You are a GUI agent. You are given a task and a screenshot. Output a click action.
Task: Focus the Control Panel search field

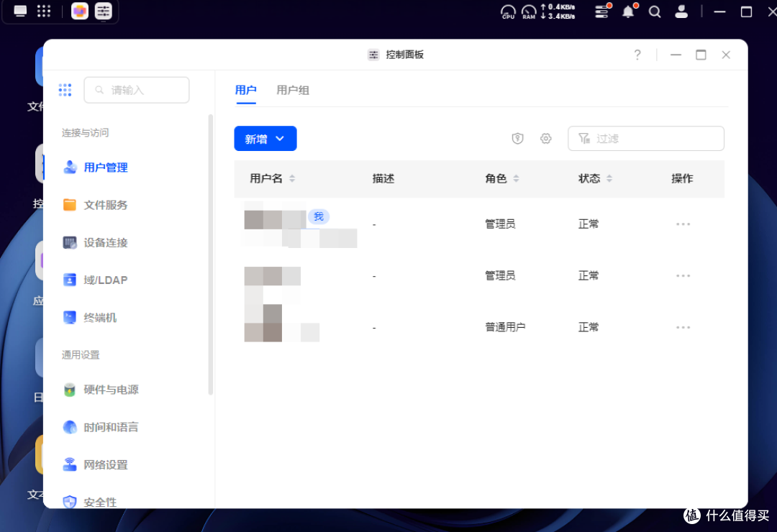pyautogui.click(x=137, y=90)
